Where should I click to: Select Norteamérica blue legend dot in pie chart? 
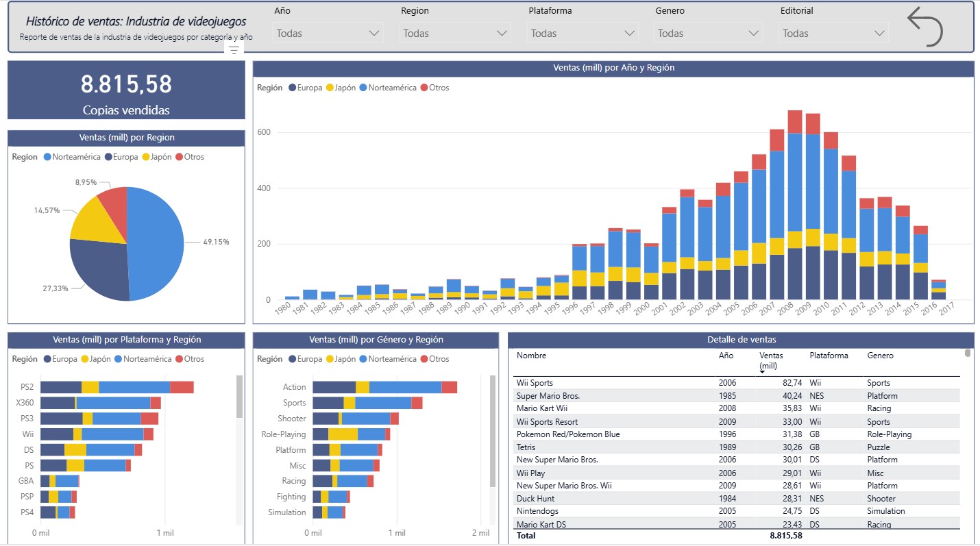pyautogui.click(x=47, y=157)
